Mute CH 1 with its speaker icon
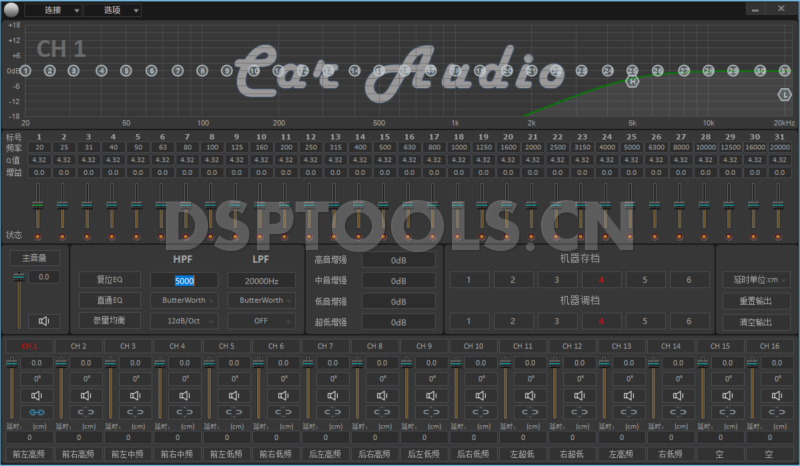800x466 pixels. pyautogui.click(x=36, y=395)
